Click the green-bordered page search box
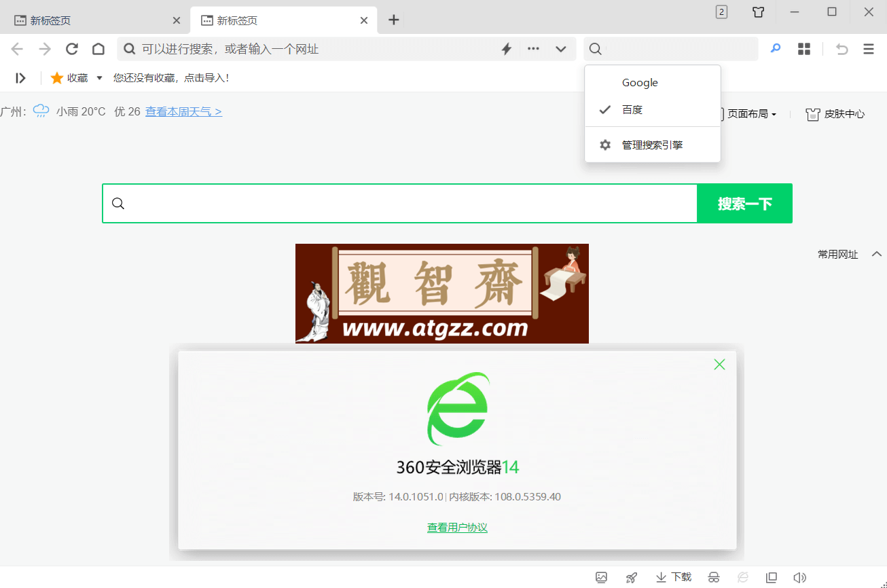 [x=400, y=203]
